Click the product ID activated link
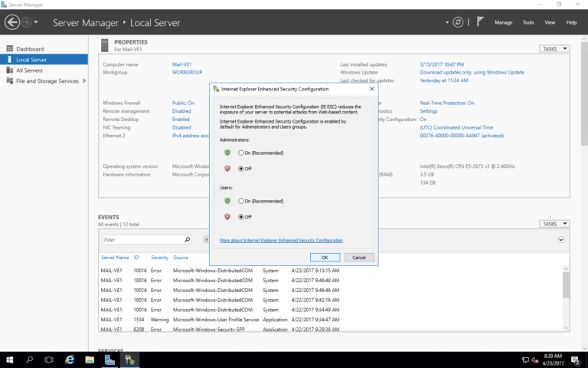Viewport: 588px width, 368px height. tap(462, 136)
